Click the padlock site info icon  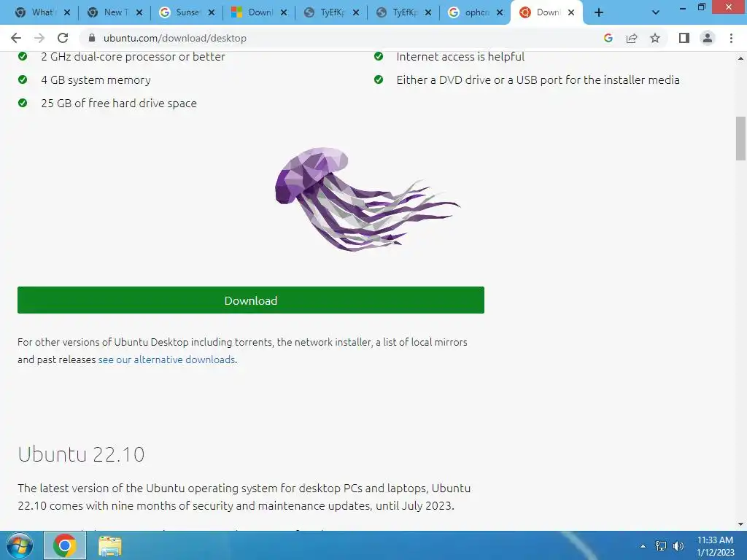click(92, 38)
